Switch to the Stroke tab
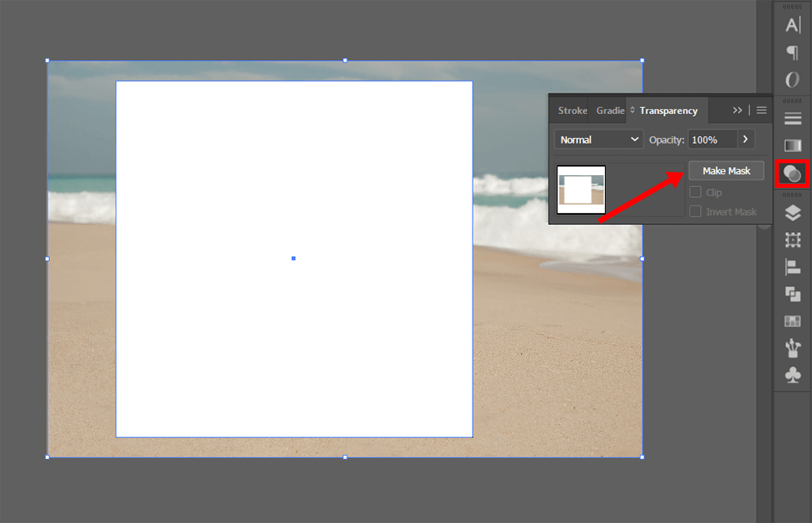This screenshot has width=812, height=523. click(x=572, y=110)
